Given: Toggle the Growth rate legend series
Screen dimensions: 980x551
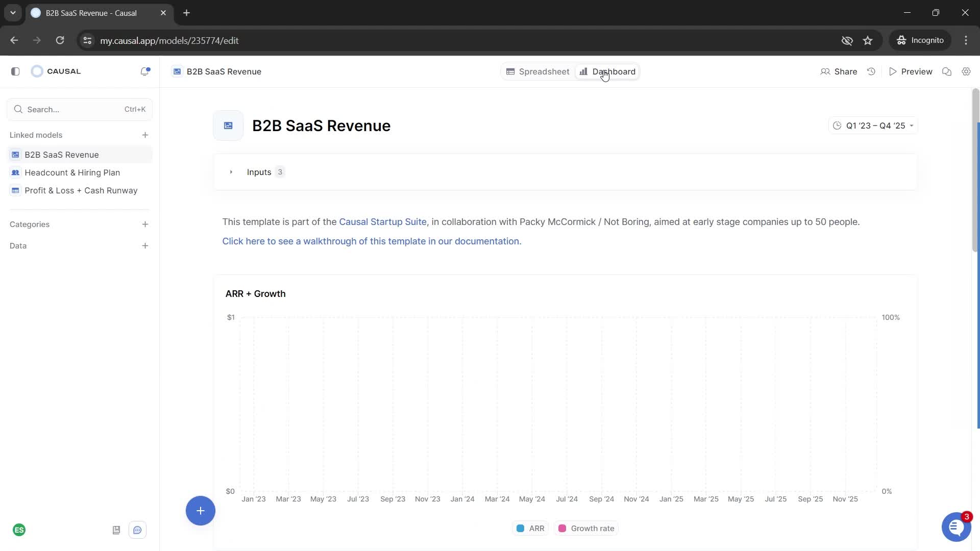Looking at the screenshot, I should point(586,529).
